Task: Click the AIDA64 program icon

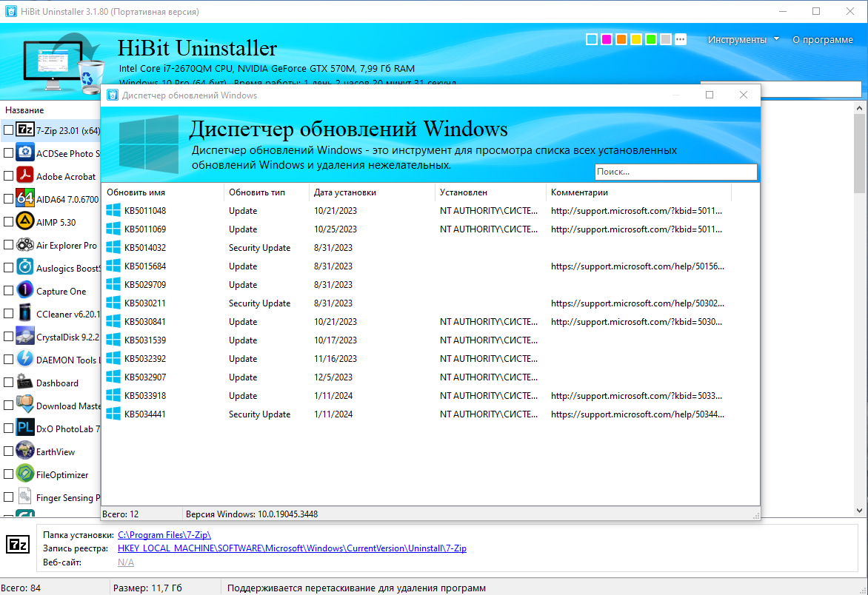Action: click(25, 198)
